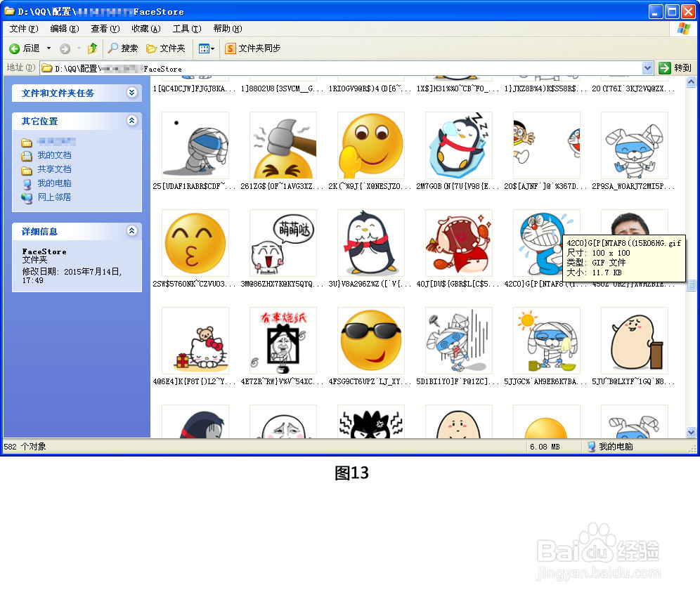The height and width of the screenshot is (597, 700).
Task: Select the kissing smiley thumbnail 2SW$576ONK
Action: [195, 243]
